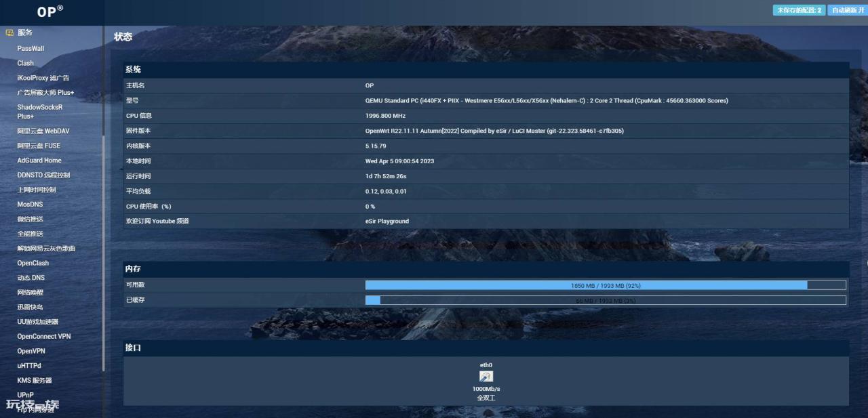Viewport: 868px width, 418px height.
Task: Toggle the 自动刷新 auto refresh button
Action: [x=845, y=10]
